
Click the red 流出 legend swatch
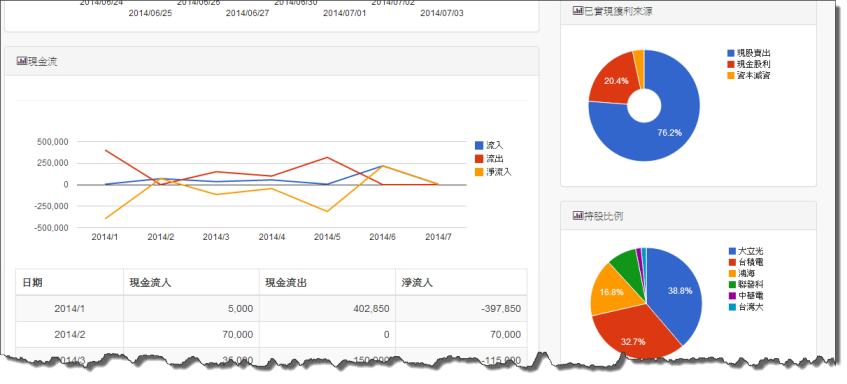pyautogui.click(x=479, y=159)
